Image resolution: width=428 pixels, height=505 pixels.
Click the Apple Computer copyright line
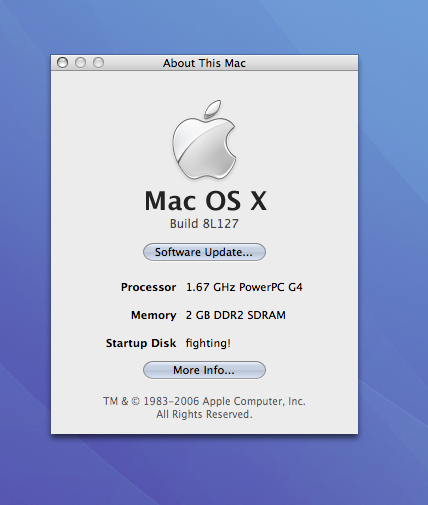click(x=204, y=401)
